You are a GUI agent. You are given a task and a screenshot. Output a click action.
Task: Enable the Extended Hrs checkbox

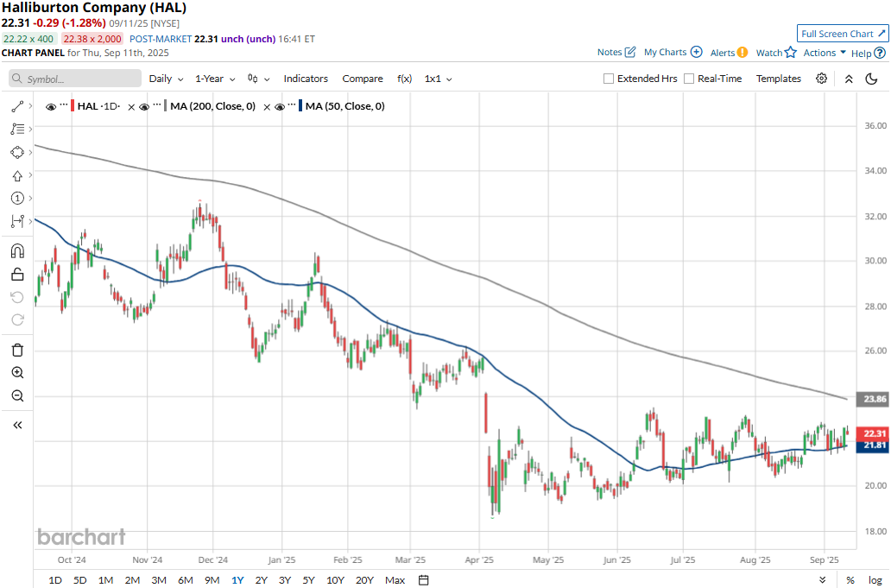609,79
